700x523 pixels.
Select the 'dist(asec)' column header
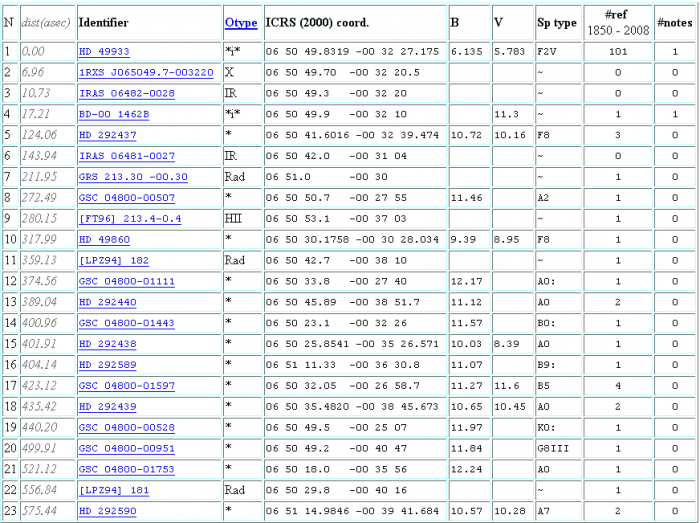[46, 23]
